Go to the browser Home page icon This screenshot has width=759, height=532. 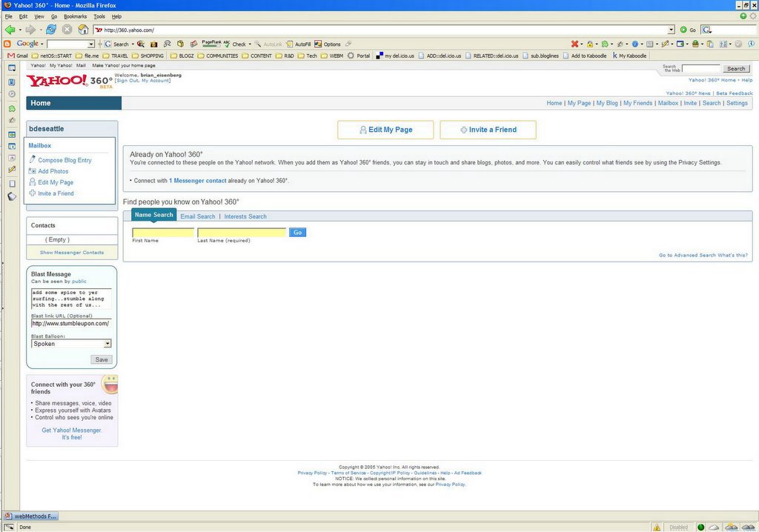click(83, 30)
